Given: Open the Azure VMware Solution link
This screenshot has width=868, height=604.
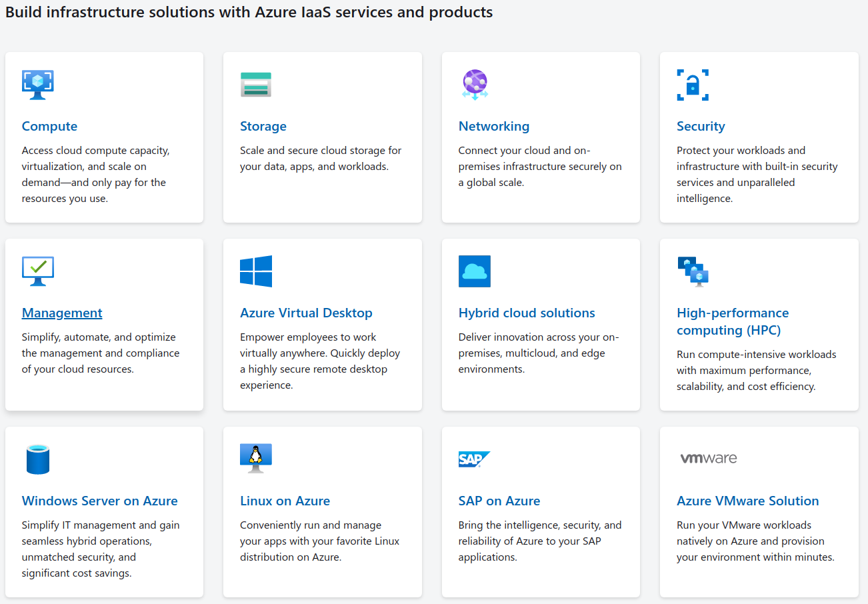Looking at the screenshot, I should tap(747, 501).
